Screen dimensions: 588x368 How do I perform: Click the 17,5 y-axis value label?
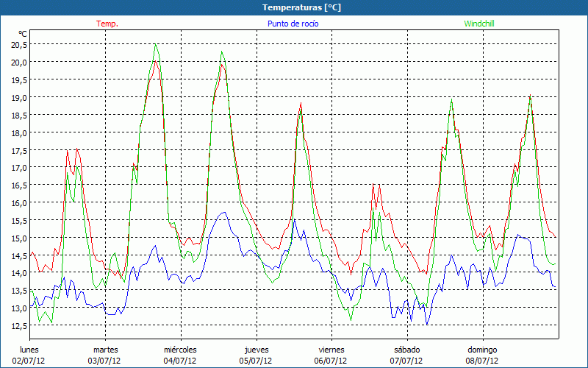click(x=19, y=150)
